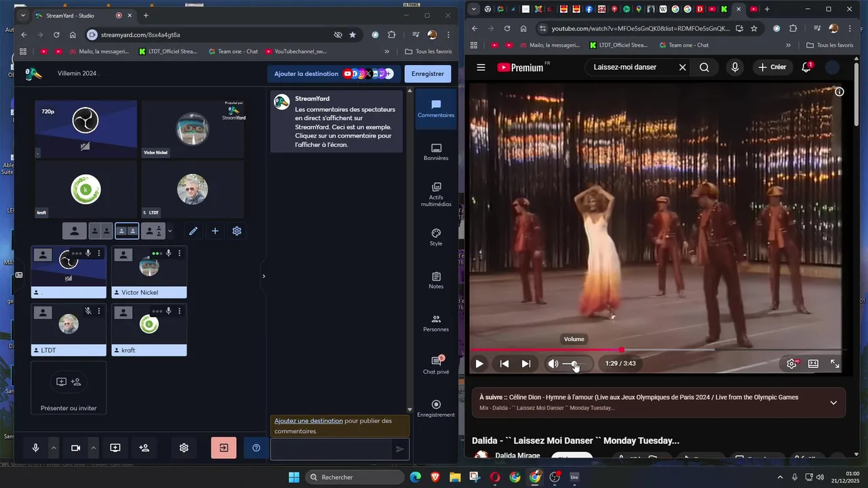
Task: Expand camera options arrow
Action: point(94,448)
